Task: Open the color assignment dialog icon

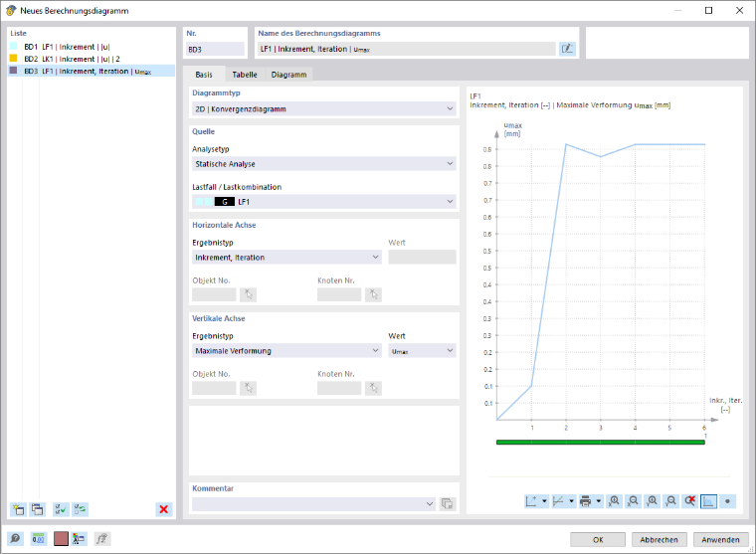Action: click(79, 538)
